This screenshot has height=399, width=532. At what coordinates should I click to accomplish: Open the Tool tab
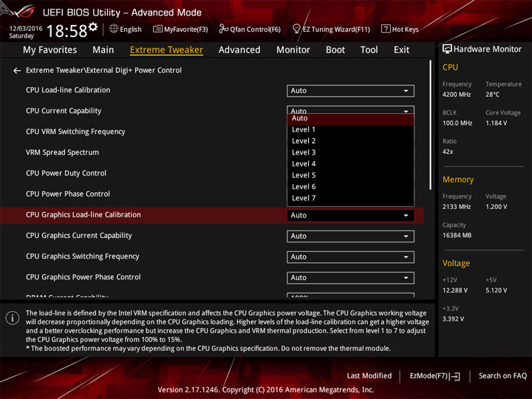pyautogui.click(x=369, y=50)
